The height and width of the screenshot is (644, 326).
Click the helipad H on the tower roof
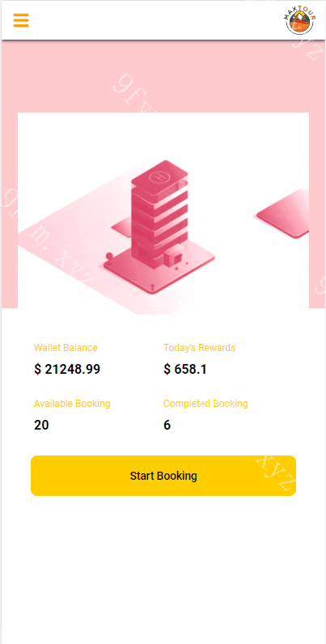(159, 177)
